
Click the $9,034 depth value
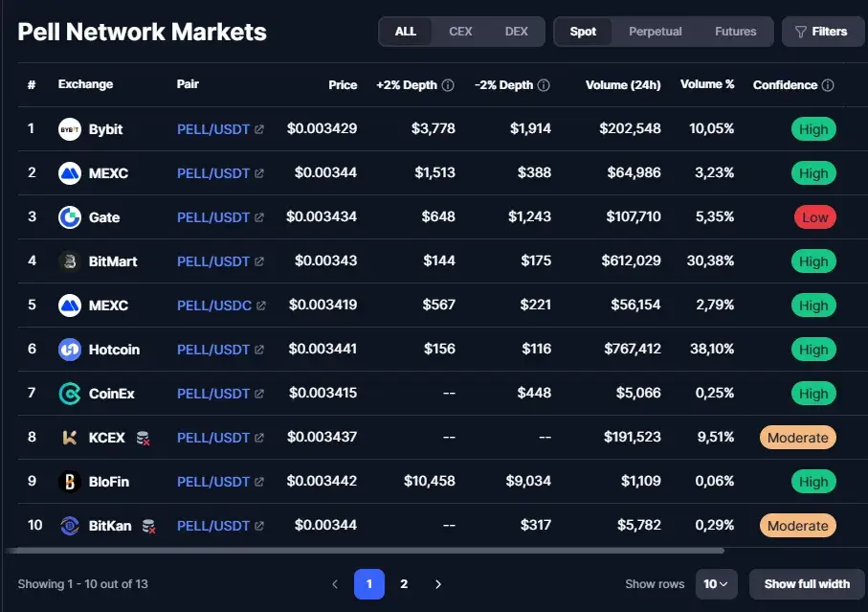click(x=528, y=481)
